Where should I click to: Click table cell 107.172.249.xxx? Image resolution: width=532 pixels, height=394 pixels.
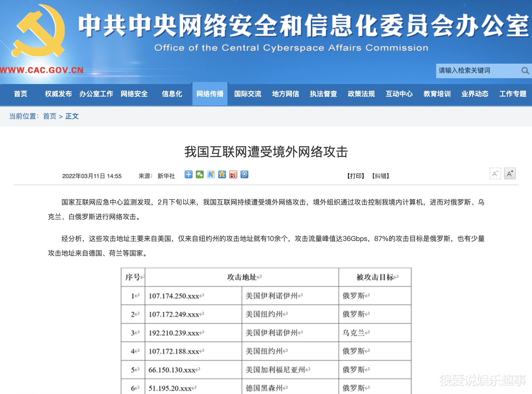[193, 314]
